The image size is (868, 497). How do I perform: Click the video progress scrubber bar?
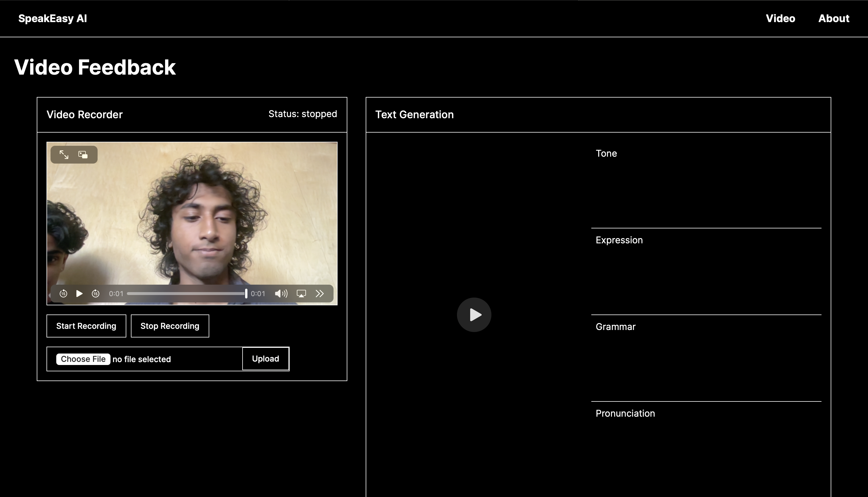(186, 294)
